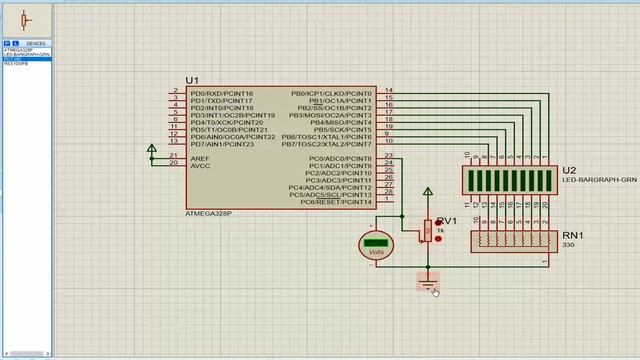Viewport: 640px width, 360px height.
Task: Click the AVCC pin label
Action: (x=200, y=166)
